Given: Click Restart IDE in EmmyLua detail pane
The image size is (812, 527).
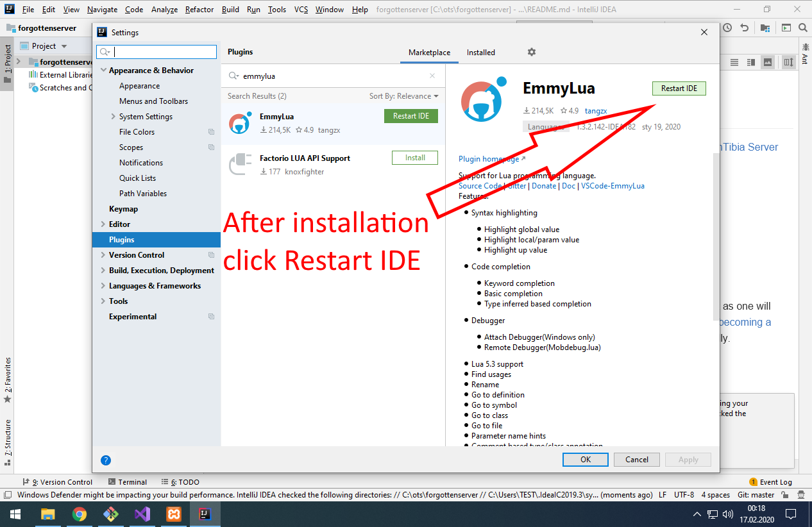Looking at the screenshot, I should 679,88.
